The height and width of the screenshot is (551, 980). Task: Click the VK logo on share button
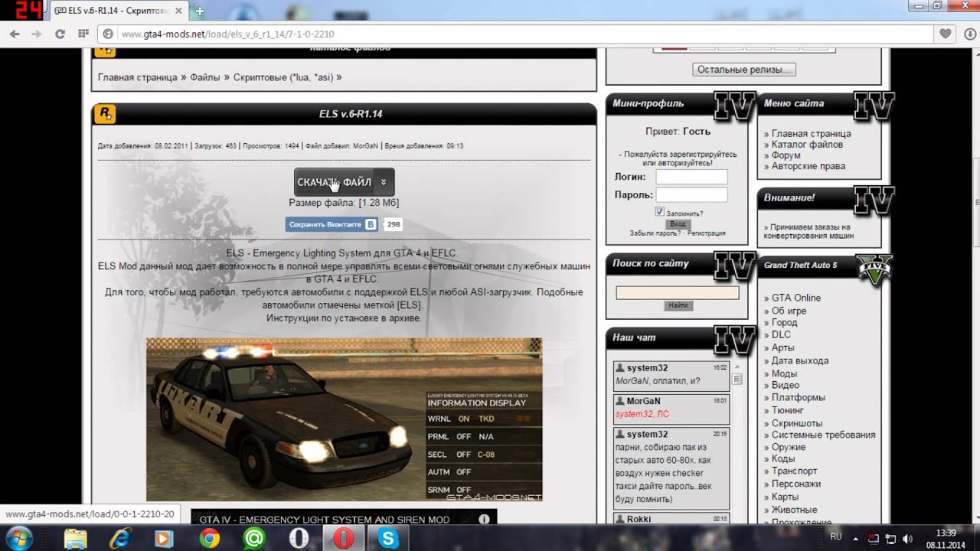tap(371, 225)
